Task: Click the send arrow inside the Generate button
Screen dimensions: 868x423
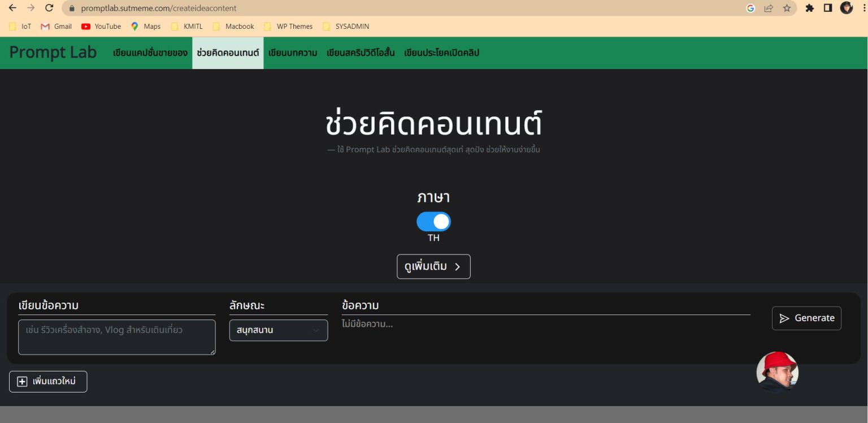Action: [785, 318]
